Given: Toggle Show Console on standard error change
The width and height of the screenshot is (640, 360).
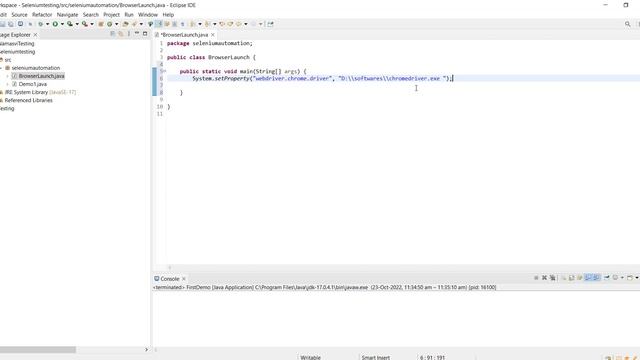Looking at the screenshot, I should click(596, 278).
